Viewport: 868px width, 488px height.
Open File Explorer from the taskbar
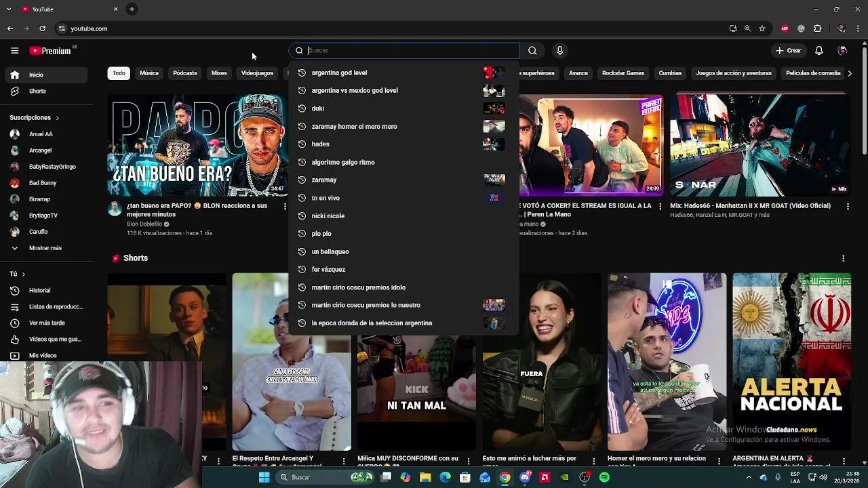425,477
